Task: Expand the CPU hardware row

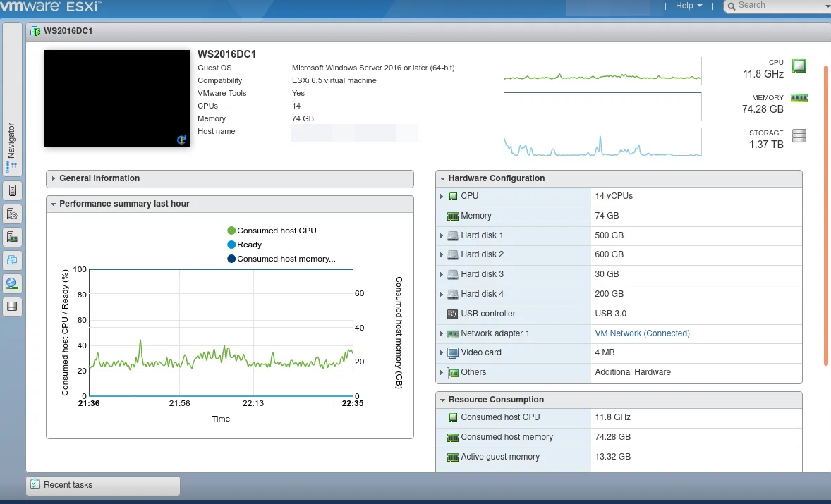Action: pos(442,197)
